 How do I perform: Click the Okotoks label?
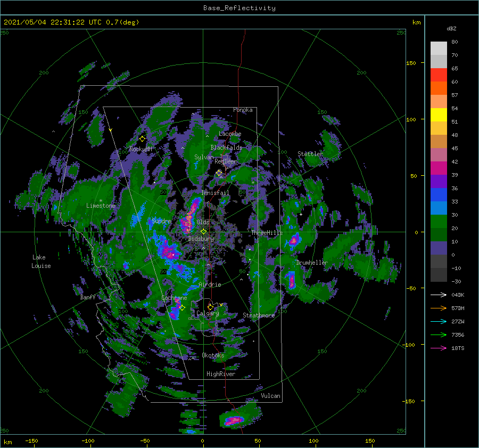pyautogui.click(x=213, y=355)
